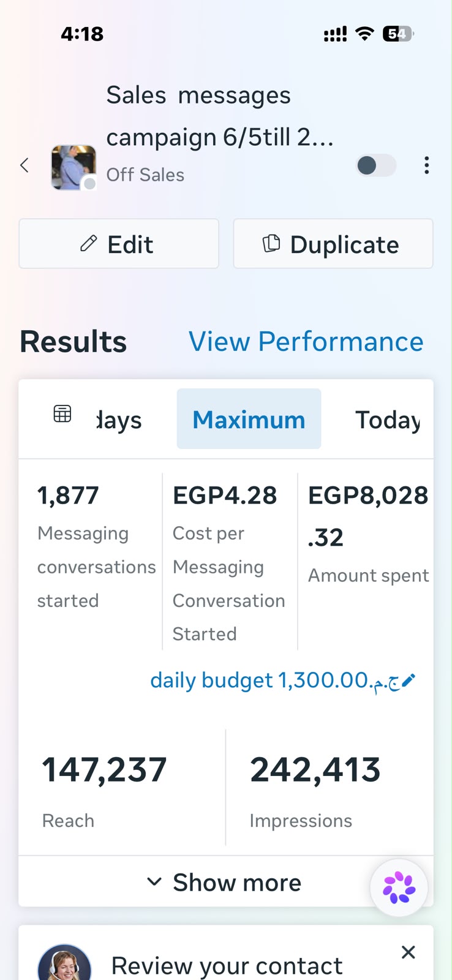Tap the back arrow chevron
452x980 pixels.
(24, 165)
